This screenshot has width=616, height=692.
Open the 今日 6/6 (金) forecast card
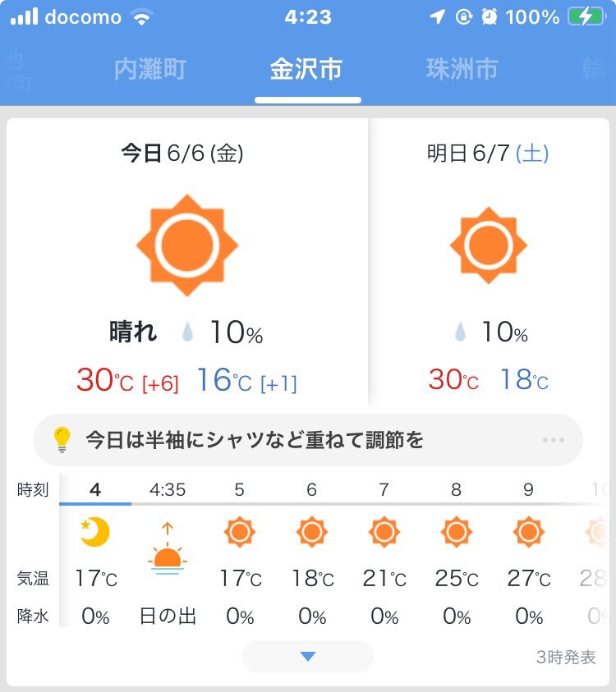(187, 263)
